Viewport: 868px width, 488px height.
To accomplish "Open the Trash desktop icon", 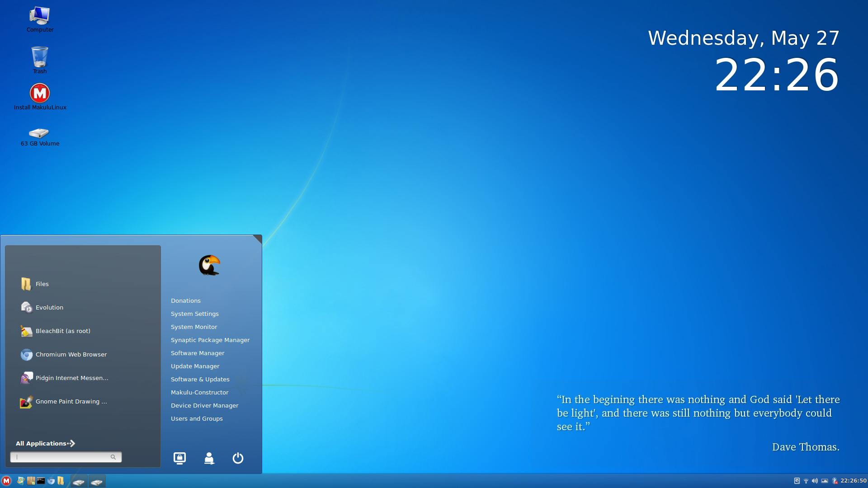I will (40, 57).
